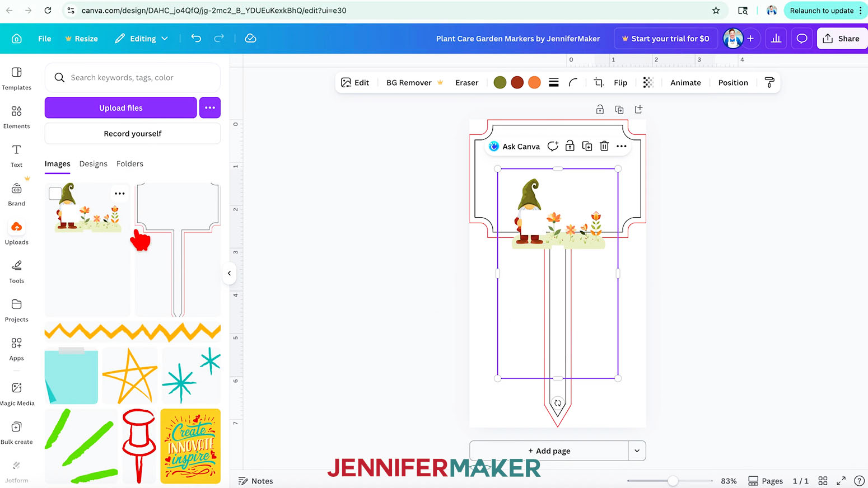Viewport: 868px width, 488px height.
Task: Open the comment bubble next to Ask Canva
Action: pos(553,146)
